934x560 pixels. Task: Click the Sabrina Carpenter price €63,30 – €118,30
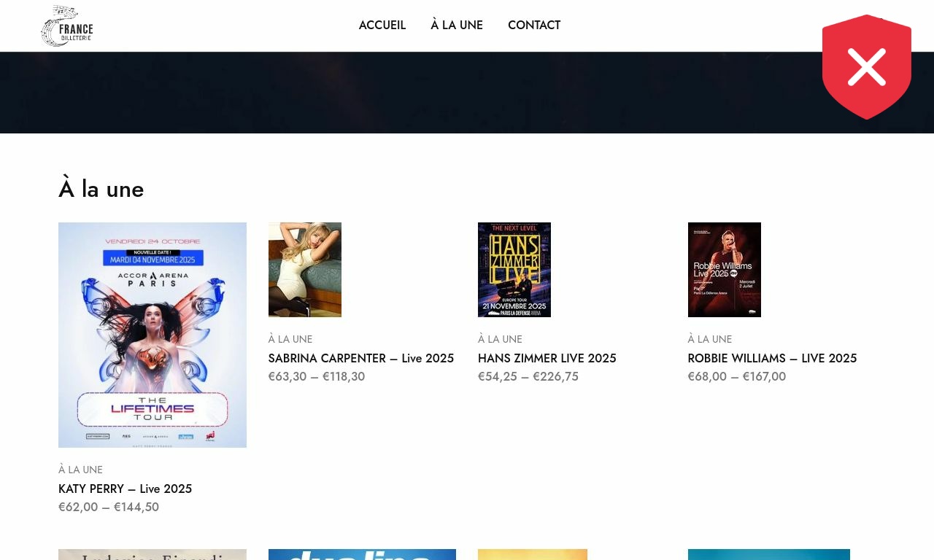(x=317, y=376)
